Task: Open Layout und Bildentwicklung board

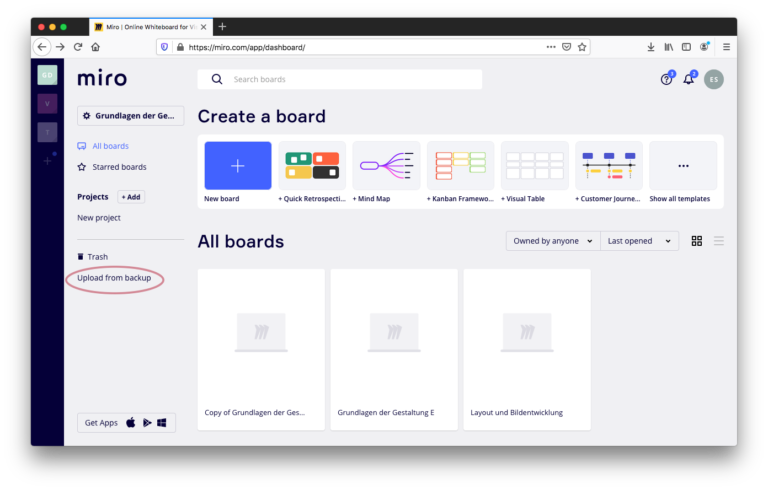Action: point(527,349)
